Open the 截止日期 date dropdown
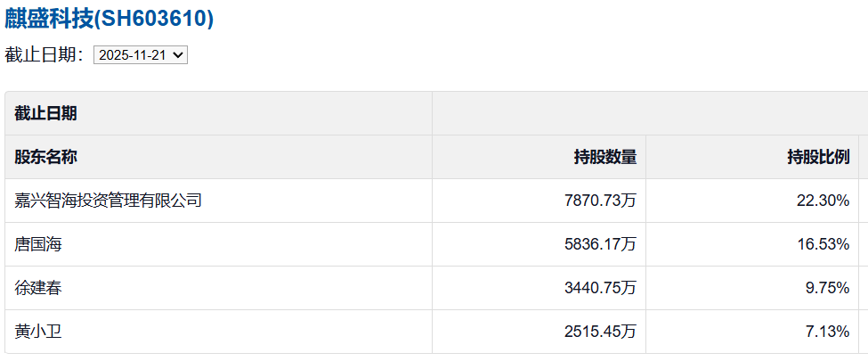Screen dimensions: 868x361 [141, 55]
